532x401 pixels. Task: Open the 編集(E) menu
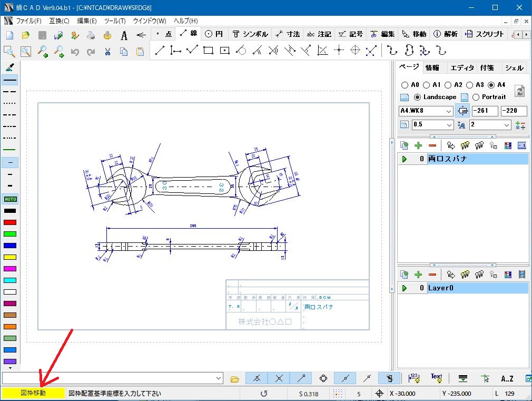click(86, 21)
